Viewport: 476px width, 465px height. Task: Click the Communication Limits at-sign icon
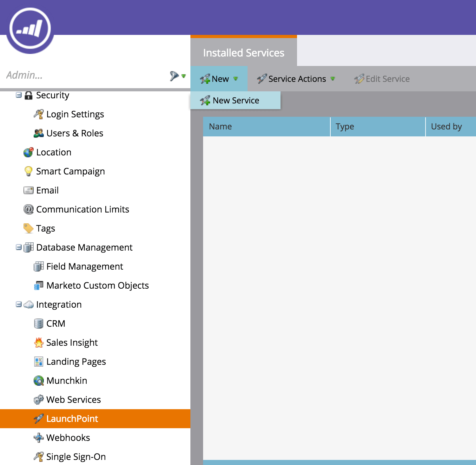coord(29,209)
